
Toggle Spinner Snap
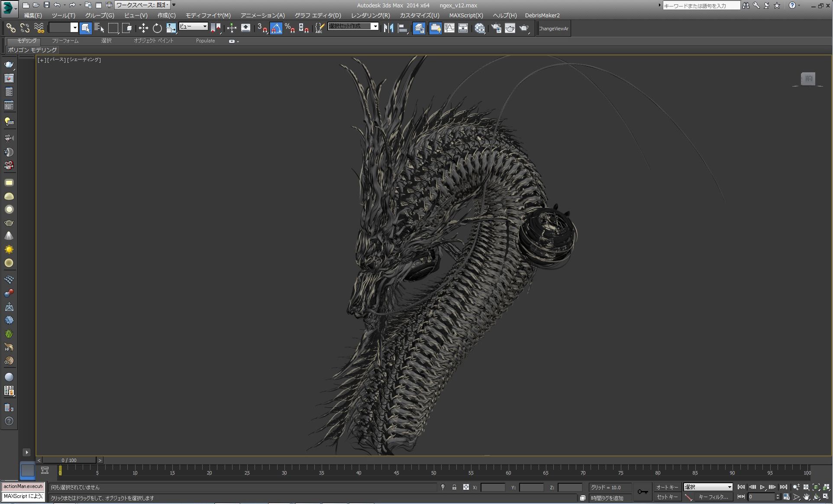pos(304,28)
